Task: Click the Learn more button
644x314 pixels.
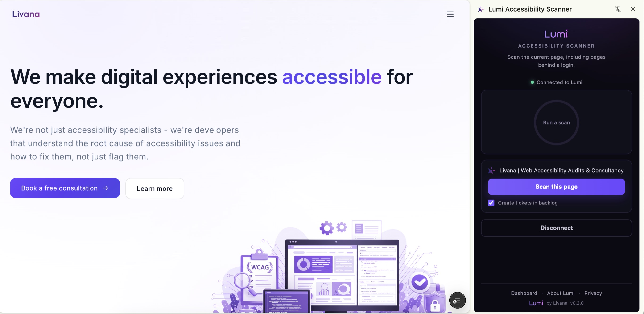Action: 155,189
